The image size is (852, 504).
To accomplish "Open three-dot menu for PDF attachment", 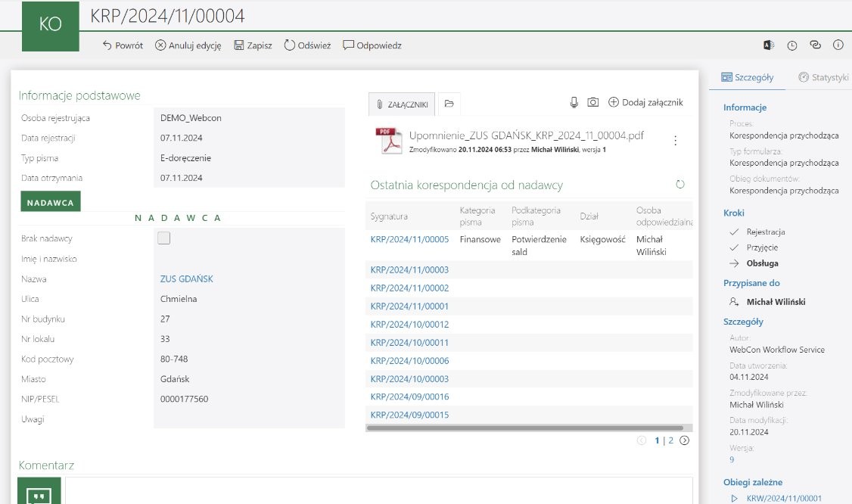I will coord(675,141).
